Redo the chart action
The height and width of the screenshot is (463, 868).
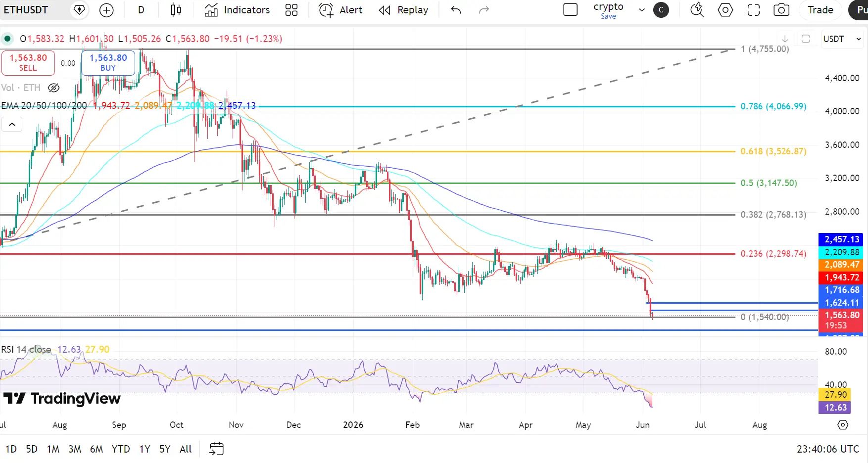click(x=484, y=10)
